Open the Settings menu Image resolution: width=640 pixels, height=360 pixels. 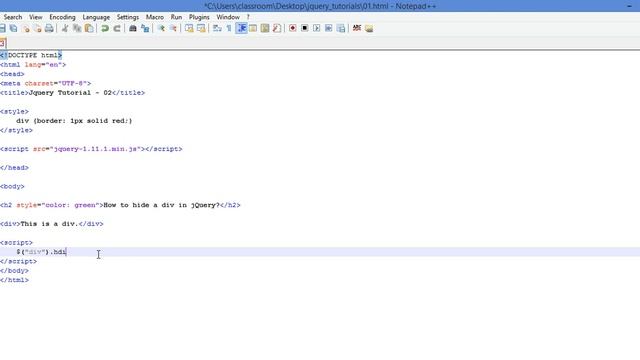tap(128, 17)
